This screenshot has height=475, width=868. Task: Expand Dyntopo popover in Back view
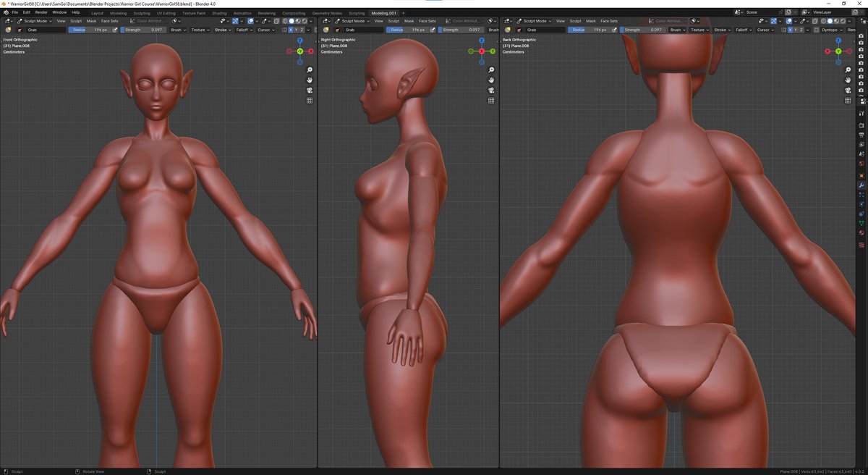tap(833, 30)
